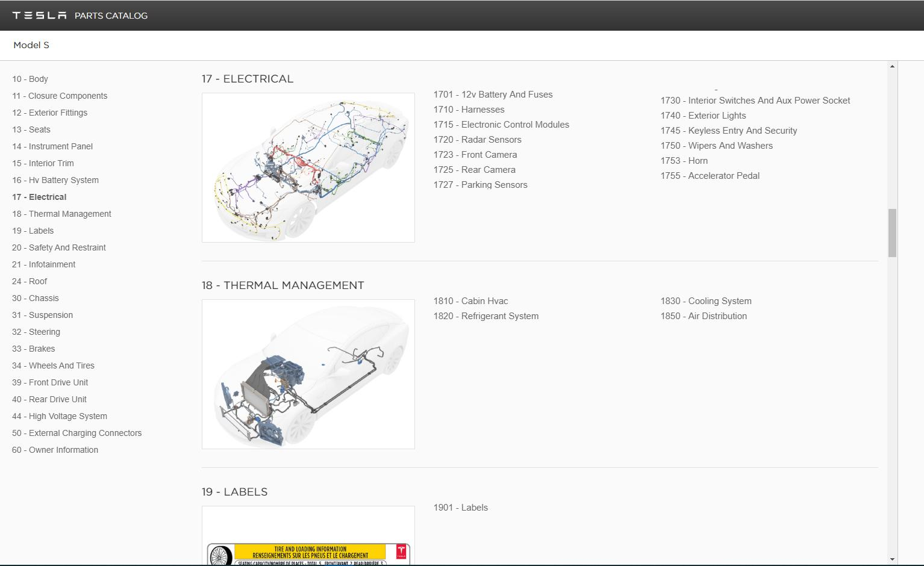Select 34 - Wheels And Tires

pos(53,365)
